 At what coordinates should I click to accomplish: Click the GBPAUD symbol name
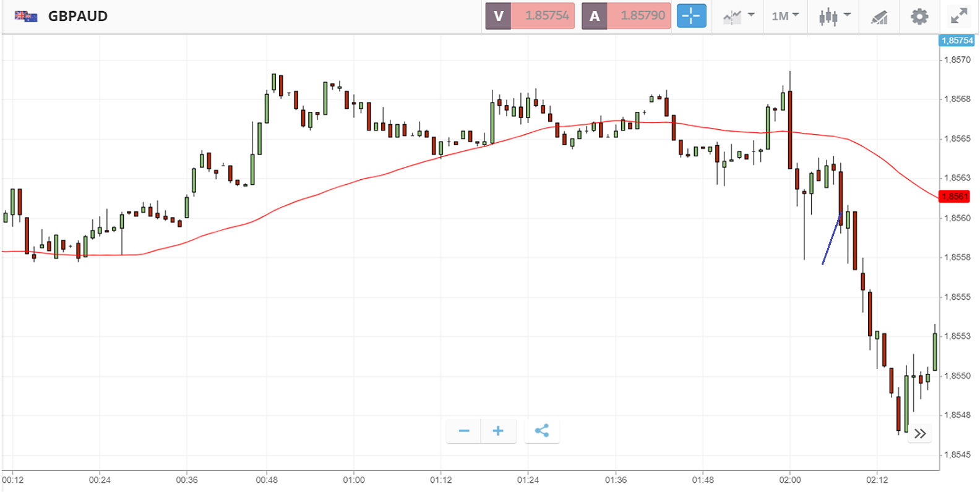[x=78, y=17]
